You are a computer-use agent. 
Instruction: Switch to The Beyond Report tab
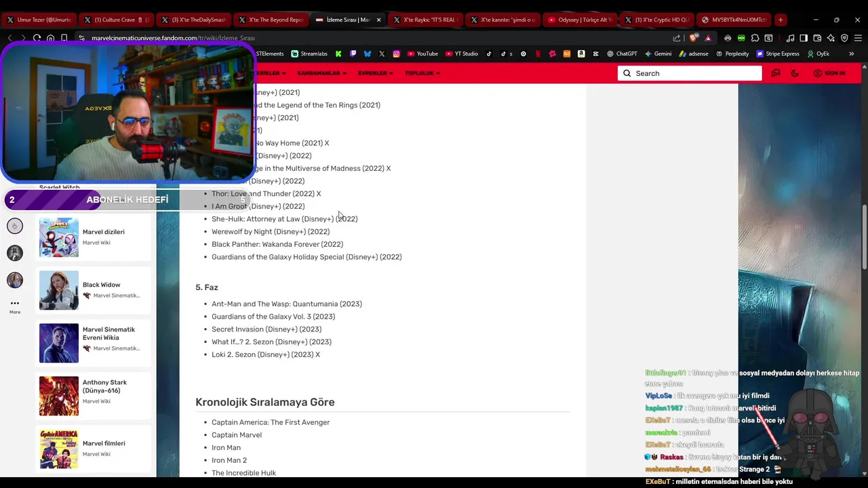270,20
